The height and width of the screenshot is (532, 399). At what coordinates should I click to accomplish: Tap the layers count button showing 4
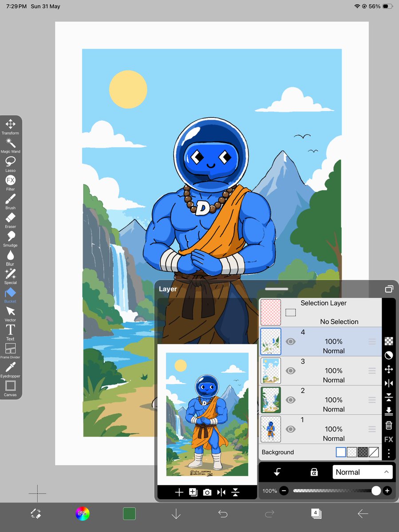pos(316,513)
